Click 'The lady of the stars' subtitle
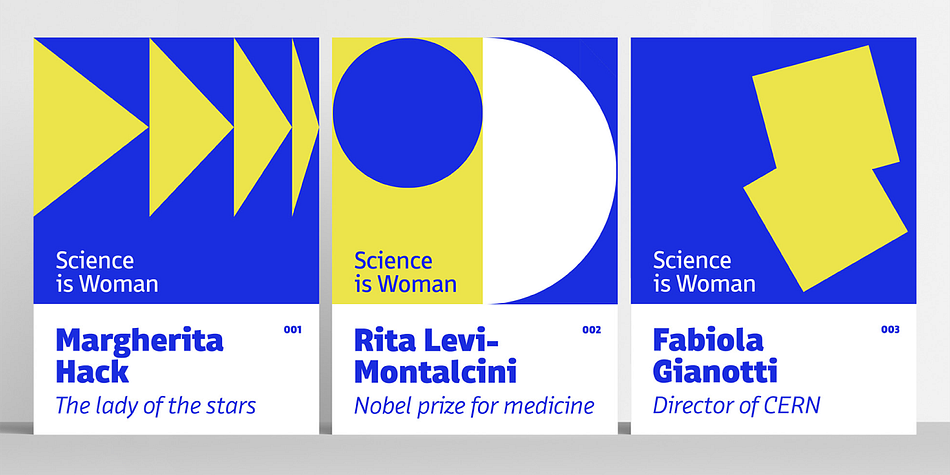Viewport: 950px width, 475px height. pyautogui.click(x=156, y=406)
